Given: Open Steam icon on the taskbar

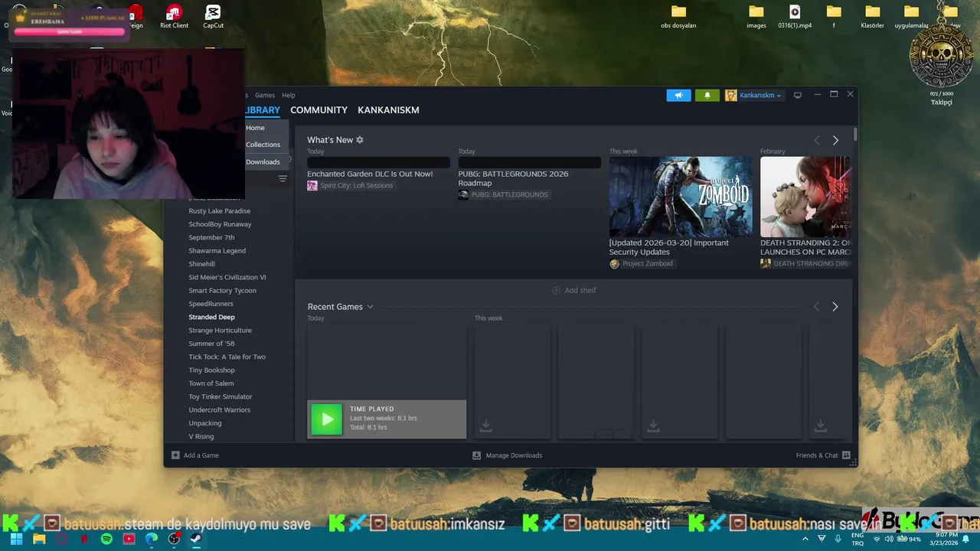Looking at the screenshot, I should tap(196, 539).
